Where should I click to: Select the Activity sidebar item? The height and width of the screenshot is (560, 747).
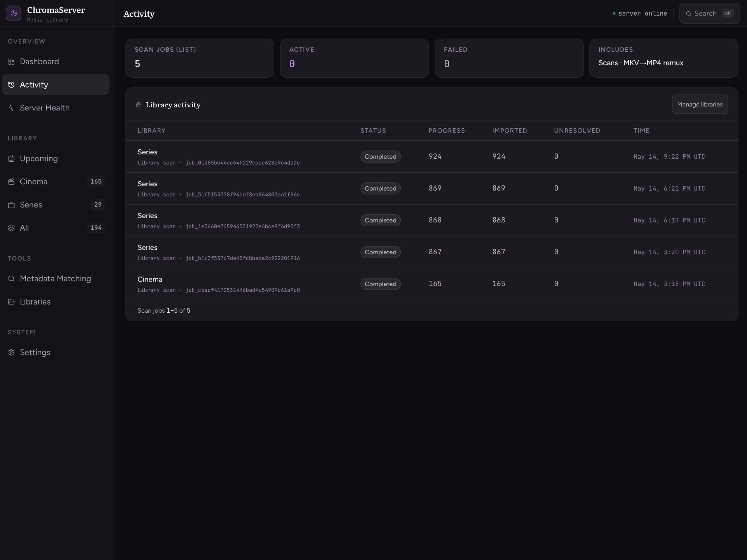click(x=56, y=85)
